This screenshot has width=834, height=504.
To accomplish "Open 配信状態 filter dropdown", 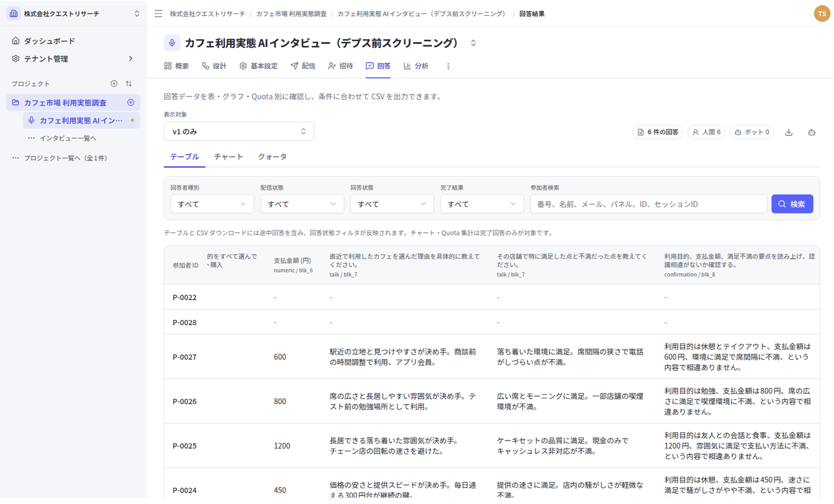I will pos(302,204).
